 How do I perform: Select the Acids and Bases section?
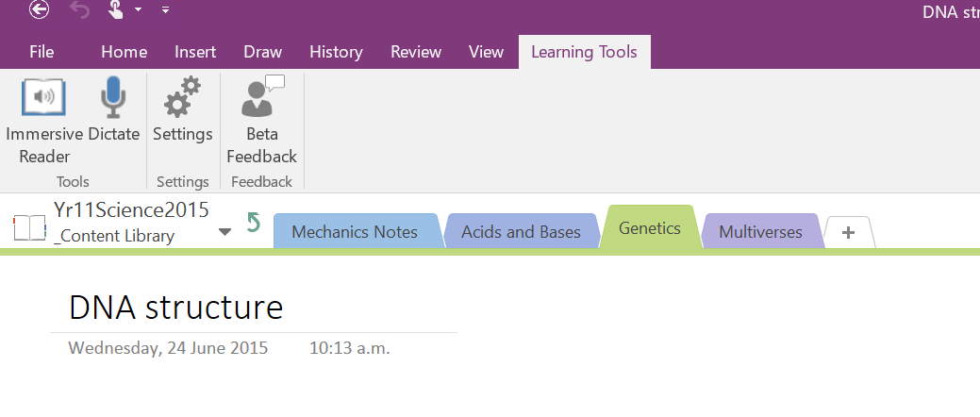click(x=521, y=232)
